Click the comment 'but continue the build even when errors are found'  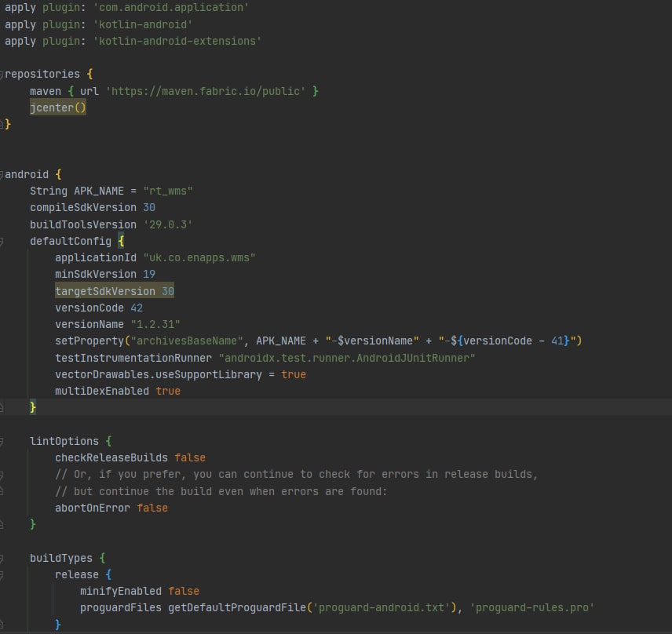coord(221,492)
